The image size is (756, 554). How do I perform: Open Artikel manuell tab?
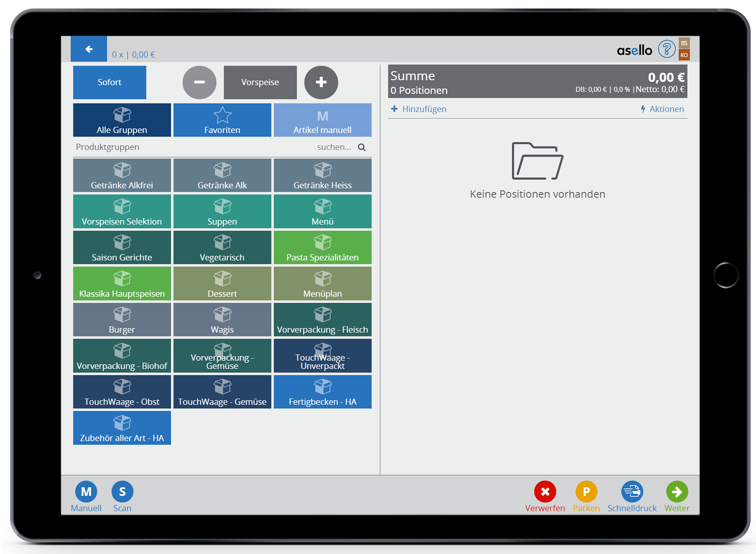(322, 120)
